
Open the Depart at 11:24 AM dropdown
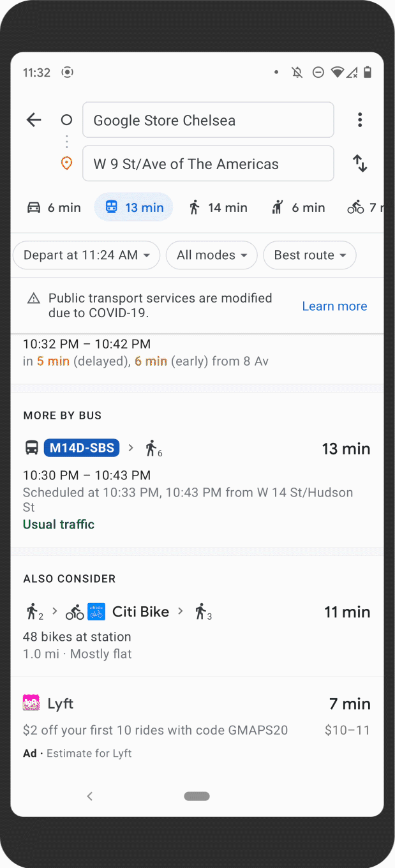coord(86,255)
